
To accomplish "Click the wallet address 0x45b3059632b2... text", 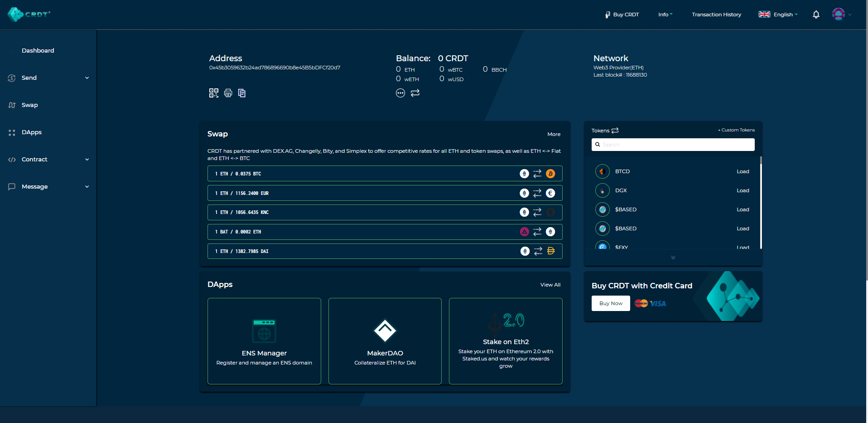I will 275,68.
